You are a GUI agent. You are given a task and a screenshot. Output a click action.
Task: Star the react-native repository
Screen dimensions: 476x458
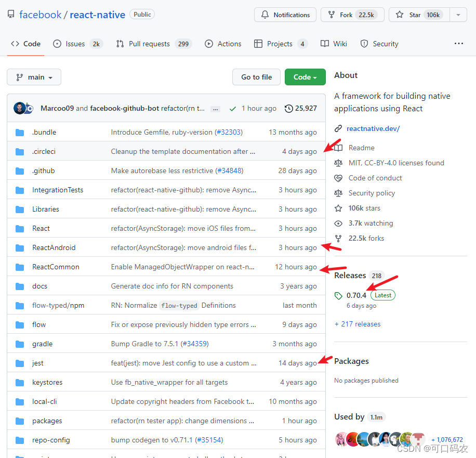tap(419, 15)
